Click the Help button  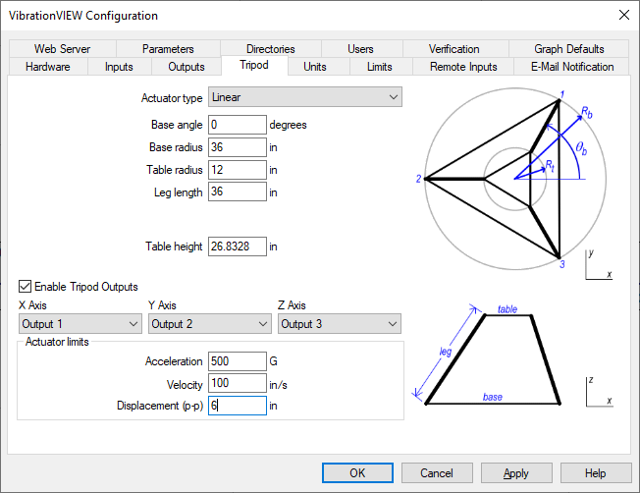click(x=596, y=473)
